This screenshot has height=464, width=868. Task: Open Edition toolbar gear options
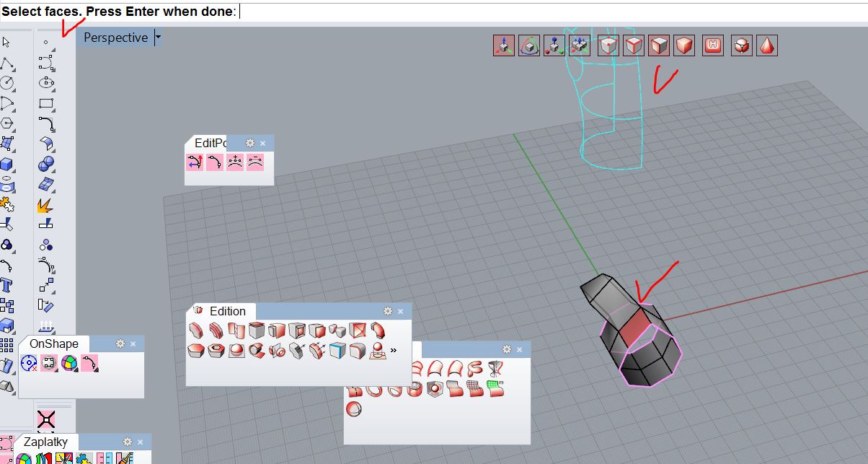(x=388, y=311)
